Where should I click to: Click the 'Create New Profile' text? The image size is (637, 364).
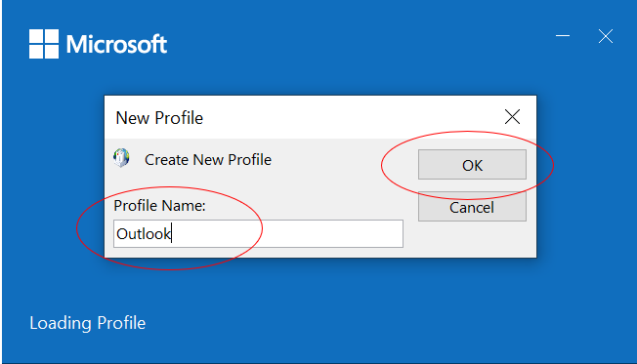pos(208,160)
